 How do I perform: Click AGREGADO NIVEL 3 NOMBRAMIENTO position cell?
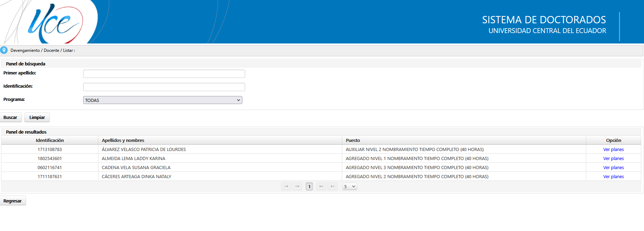[464, 167]
